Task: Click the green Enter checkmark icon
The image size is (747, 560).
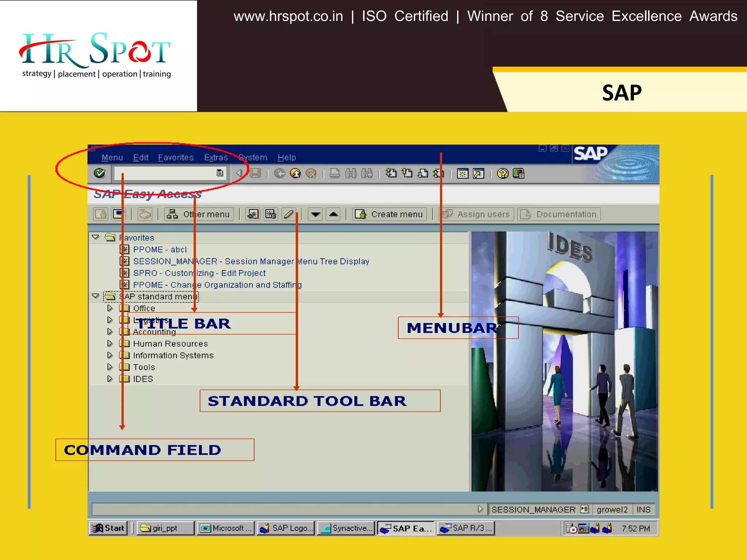Action: point(99,173)
